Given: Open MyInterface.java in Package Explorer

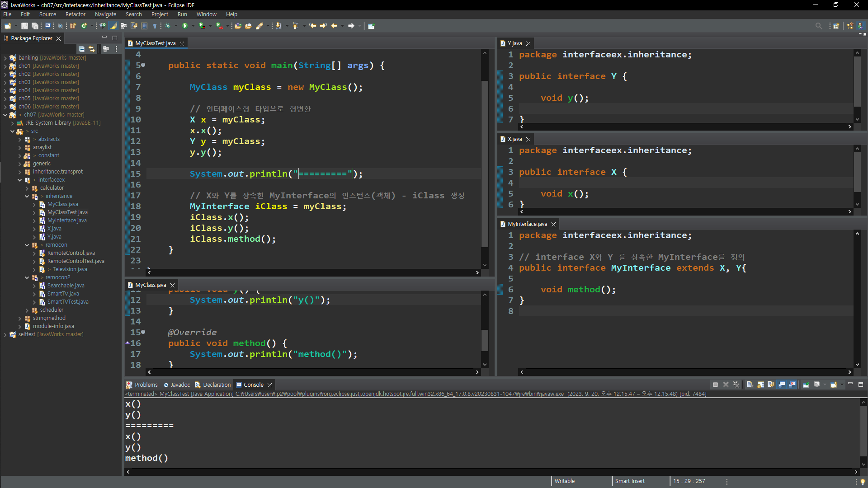Looking at the screenshot, I should click(x=67, y=221).
